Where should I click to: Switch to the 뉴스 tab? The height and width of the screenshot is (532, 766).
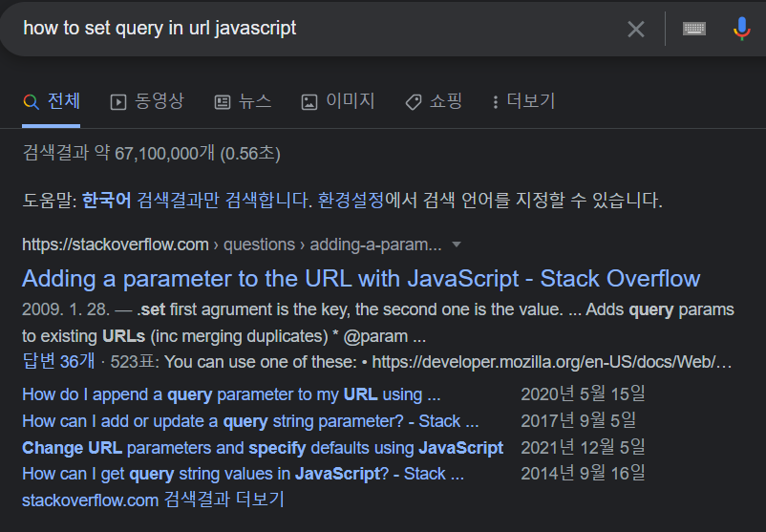(243, 101)
